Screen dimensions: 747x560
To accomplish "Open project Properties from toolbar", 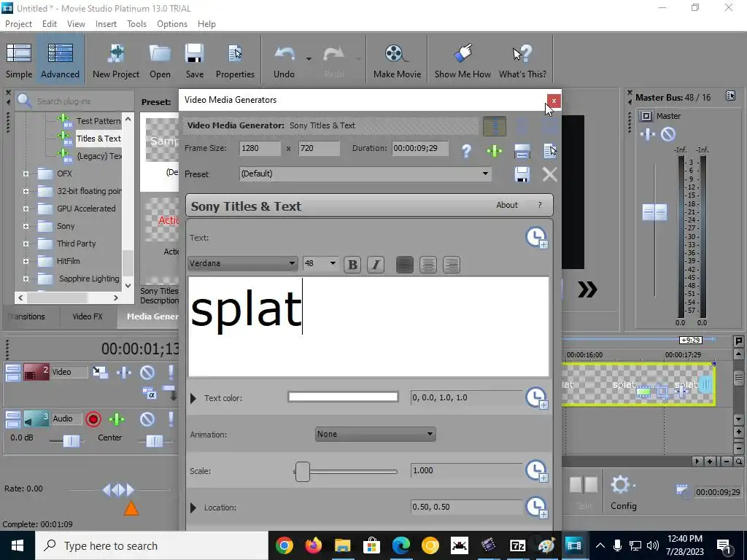I will point(235,61).
